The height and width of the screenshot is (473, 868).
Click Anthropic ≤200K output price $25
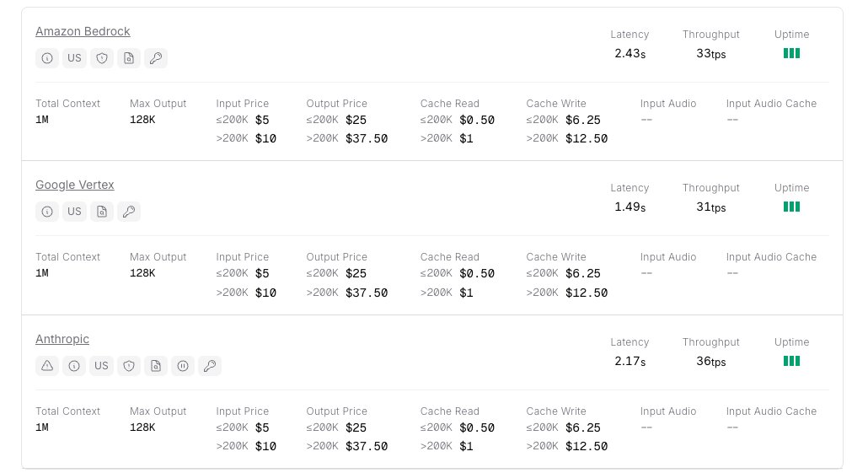pyautogui.click(x=356, y=427)
